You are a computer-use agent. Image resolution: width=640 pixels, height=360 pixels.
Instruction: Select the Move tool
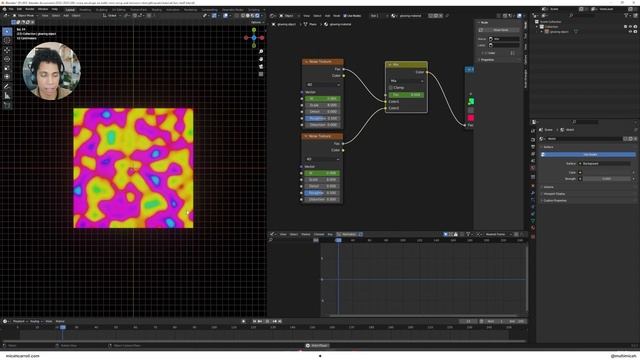click(x=7, y=50)
